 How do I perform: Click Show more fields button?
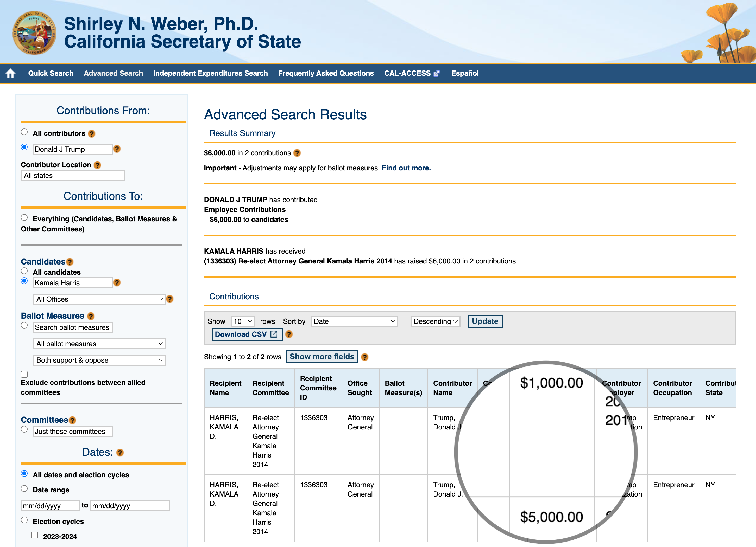322,357
